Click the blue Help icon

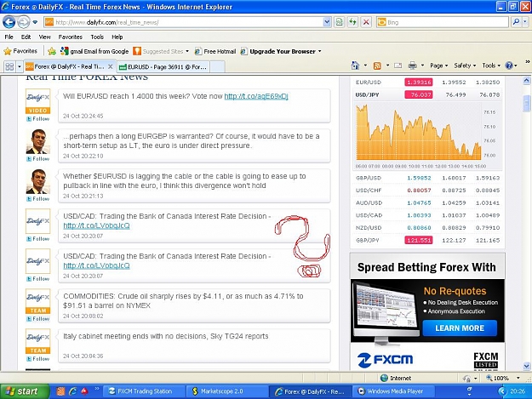[x=509, y=66]
